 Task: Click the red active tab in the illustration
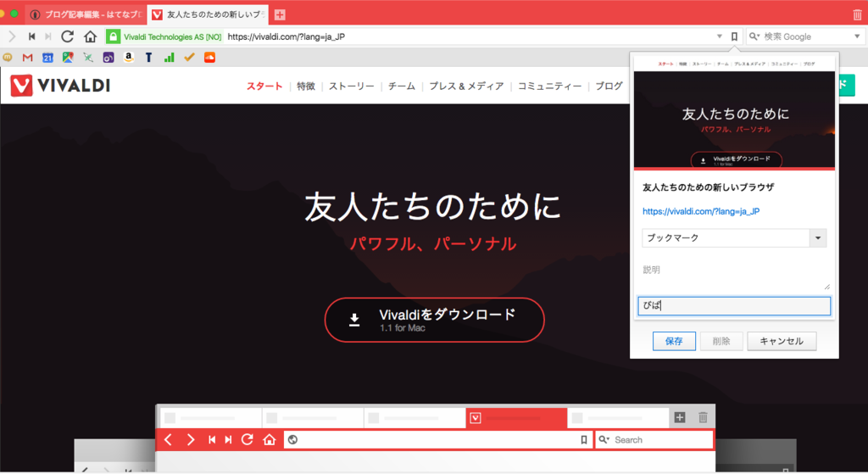[x=516, y=418]
